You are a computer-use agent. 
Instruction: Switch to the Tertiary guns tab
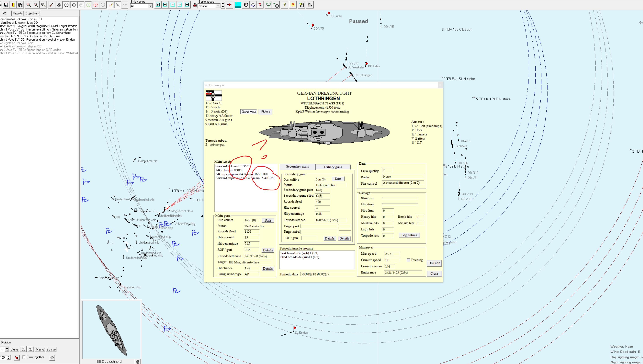pos(333,167)
